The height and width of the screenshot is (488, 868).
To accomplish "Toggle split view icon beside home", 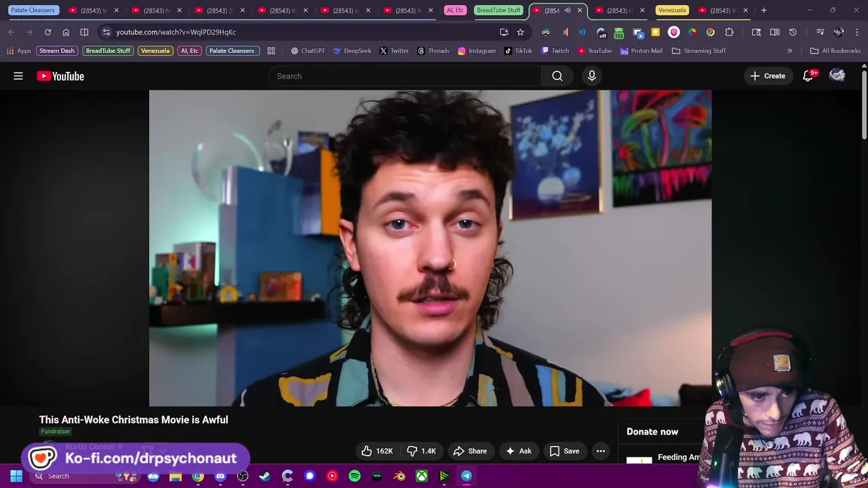I will pyautogui.click(x=84, y=32).
